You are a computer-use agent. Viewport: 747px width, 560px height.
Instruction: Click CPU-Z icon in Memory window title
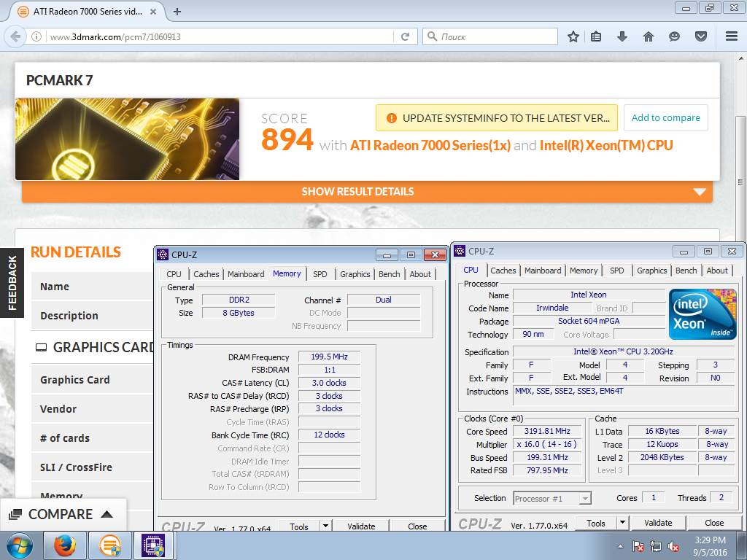[x=163, y=254]
